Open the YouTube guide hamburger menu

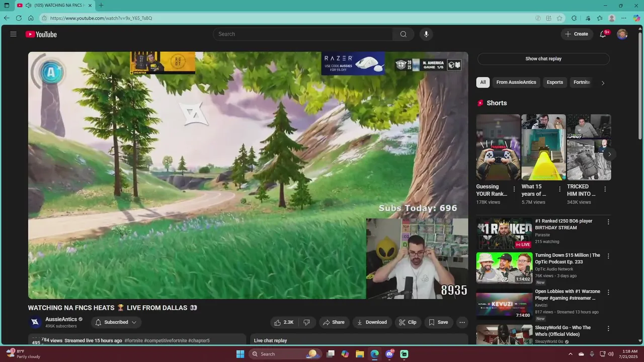pyautogui.click(x=14, y=34)
